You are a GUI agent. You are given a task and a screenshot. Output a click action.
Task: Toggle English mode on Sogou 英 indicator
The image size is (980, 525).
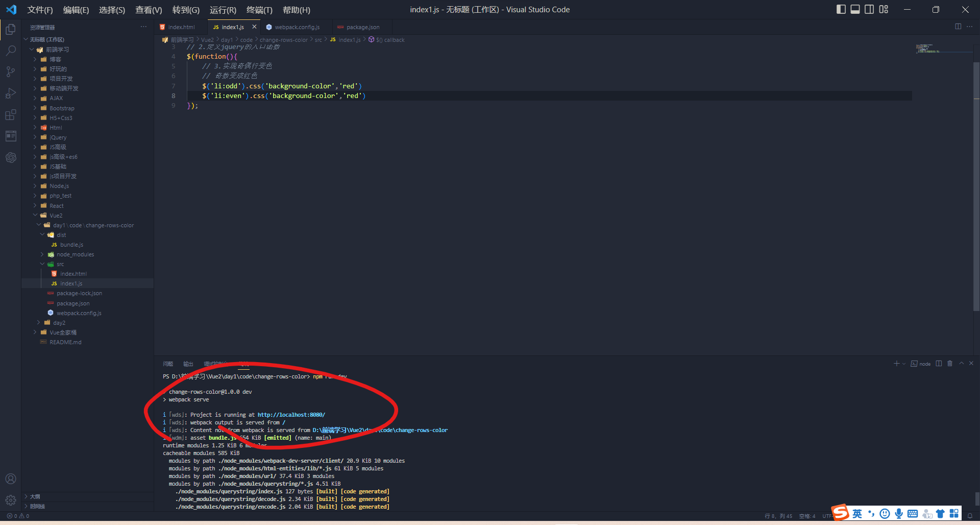click(x=857, y=513)
